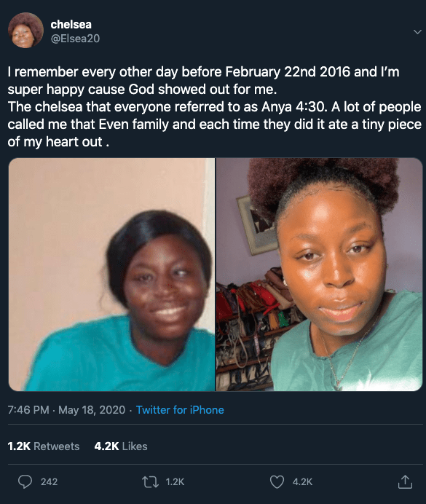This screenshot has width=426, height=504.
Task: Click the 7:46 PM timestamp
Action: 28,410
